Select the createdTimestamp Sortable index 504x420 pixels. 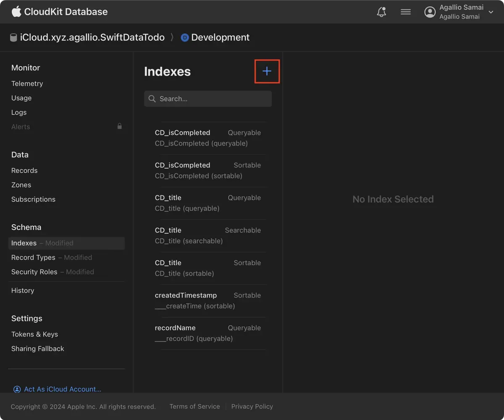click(x=208, y=300)
